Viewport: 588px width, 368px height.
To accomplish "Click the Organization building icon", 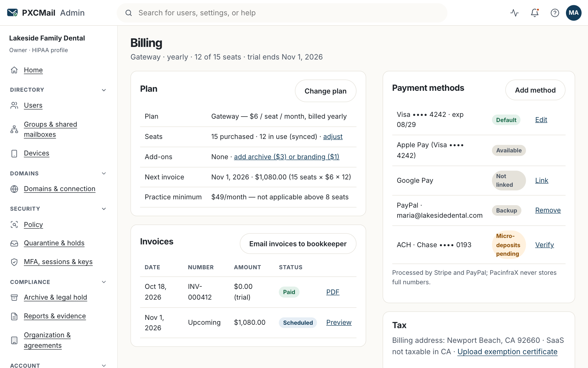I will coord(14,340).
